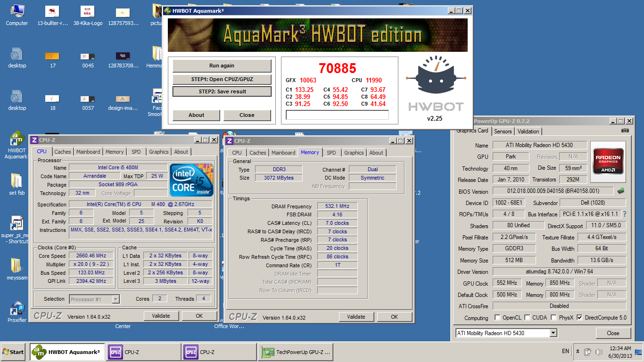Click the GPU-Z screenshot camera icon
This screenshot has width=644, height=362.
click(x=625, y=131)
